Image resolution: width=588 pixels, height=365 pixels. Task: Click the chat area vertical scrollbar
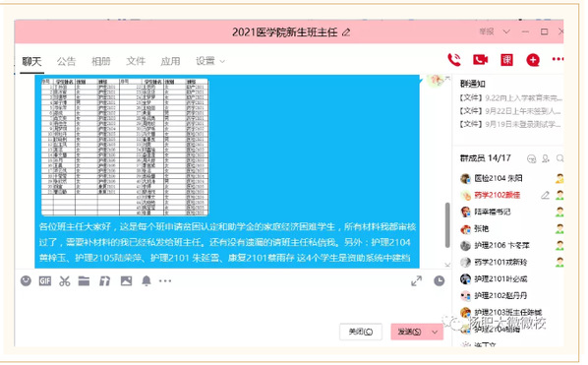447,225
